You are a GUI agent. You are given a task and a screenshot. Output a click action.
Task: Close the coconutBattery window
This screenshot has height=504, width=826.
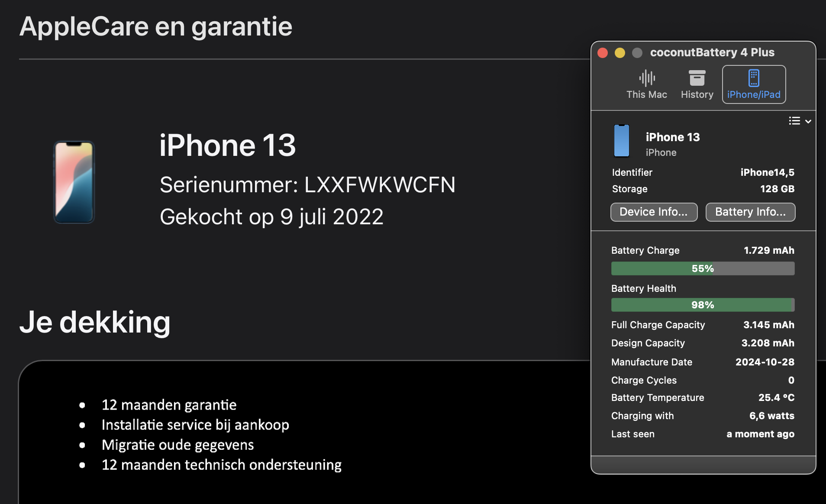tap(603, 53)
